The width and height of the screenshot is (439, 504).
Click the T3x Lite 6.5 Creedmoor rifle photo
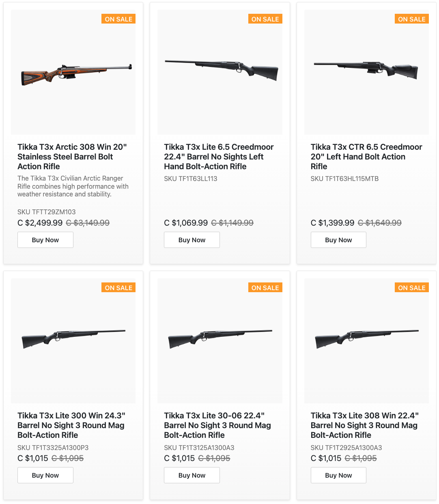[221, 70]
